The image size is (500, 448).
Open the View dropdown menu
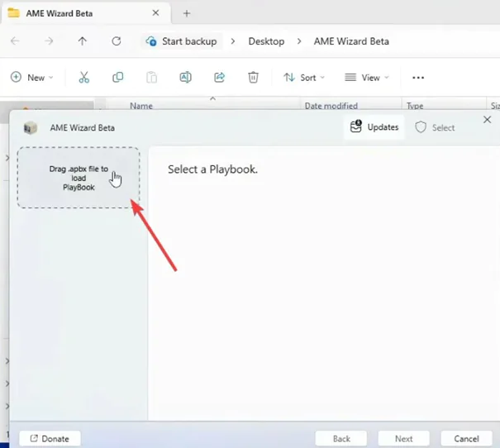(367, 78)
